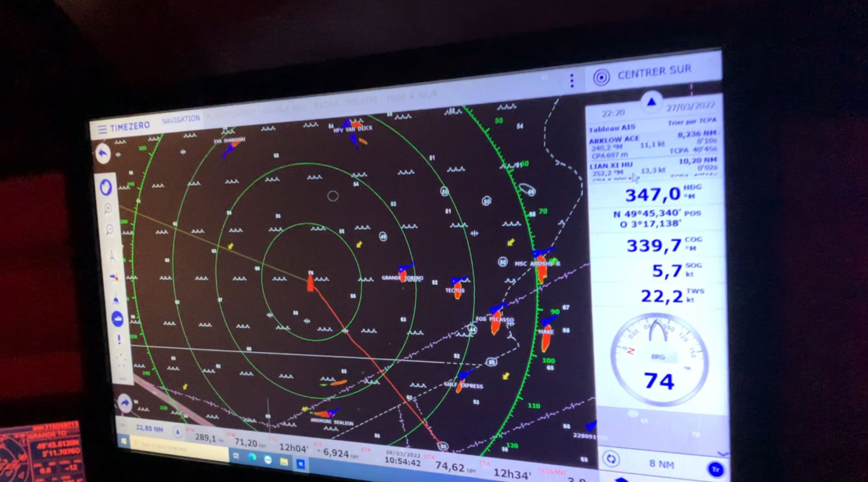This screenshot has height=482, width=868.
Task: Switch to the RADAR tab
Action: coord(326,105)
